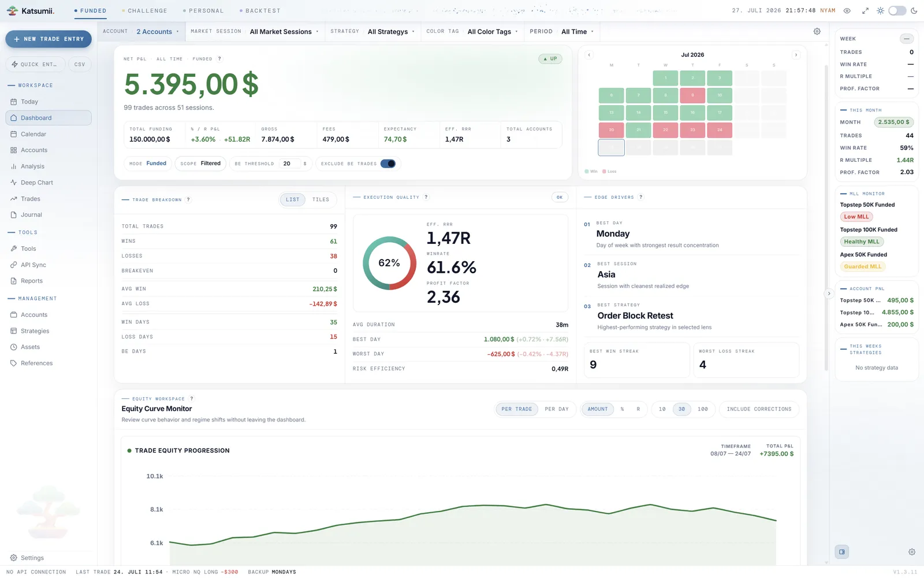Click help icon beside Edge Drivers
Screen dimensions: 924x578
[640, 198]
